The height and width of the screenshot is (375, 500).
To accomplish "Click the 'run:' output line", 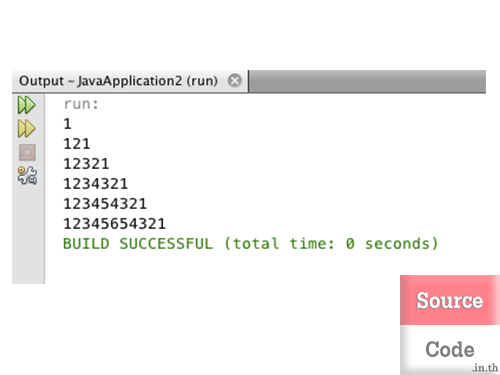I will tap(81, 104).
